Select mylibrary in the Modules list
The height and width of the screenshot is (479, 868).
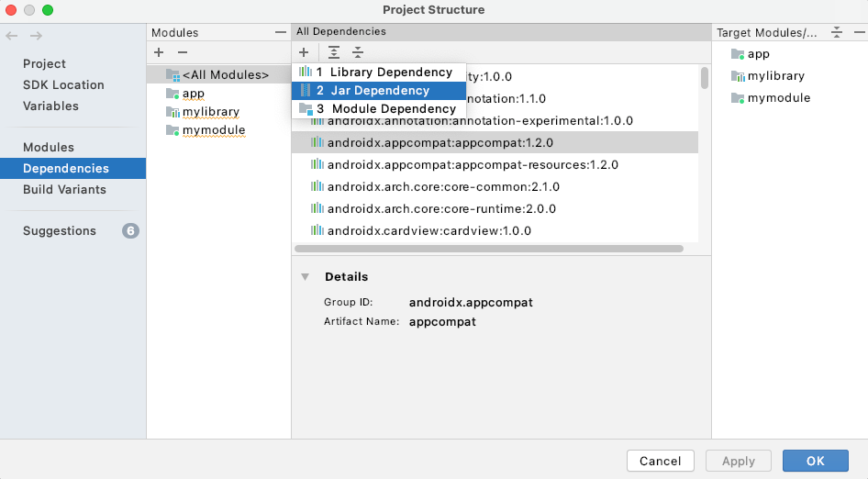click(210, 111)
